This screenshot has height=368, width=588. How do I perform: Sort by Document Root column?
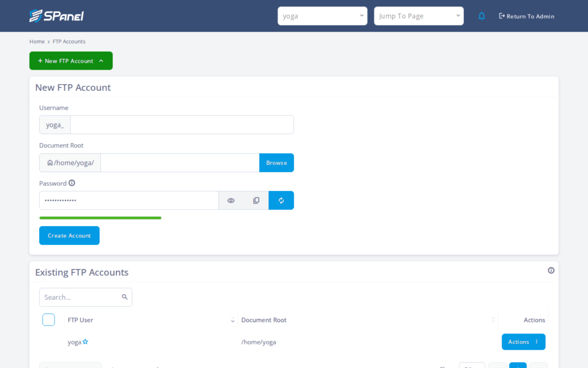pos(368,320)
